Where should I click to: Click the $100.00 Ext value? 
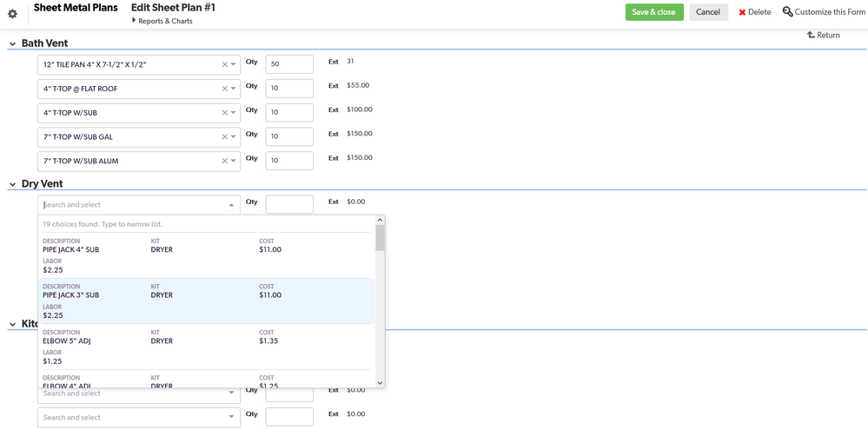(360, 109)
